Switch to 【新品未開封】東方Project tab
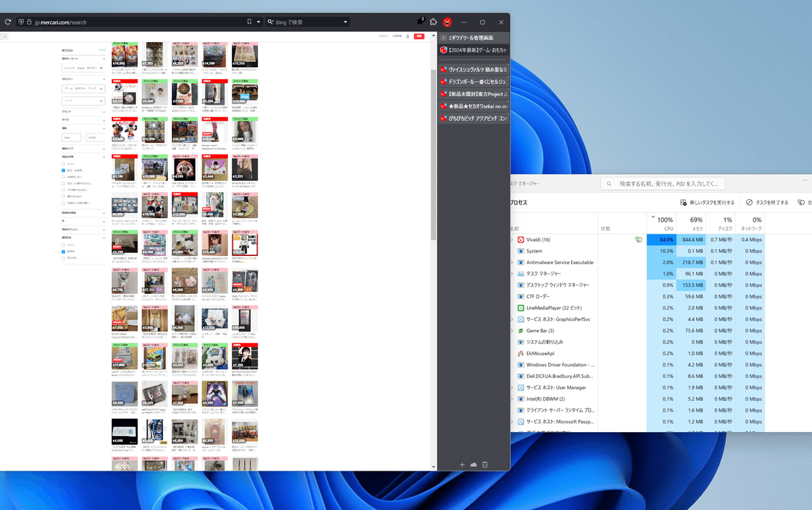Screen dimensions: 812x510 coord(473,93)
